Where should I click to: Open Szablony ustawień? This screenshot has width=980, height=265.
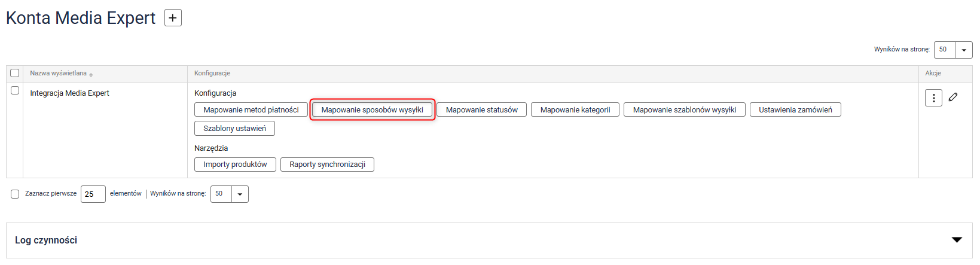pos(234,128)
